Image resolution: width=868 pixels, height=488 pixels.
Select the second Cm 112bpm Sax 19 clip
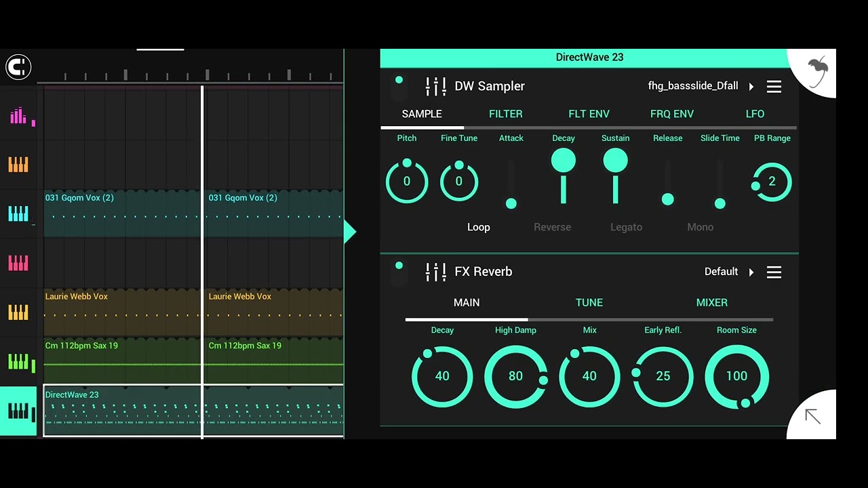(x=274, y=361)
